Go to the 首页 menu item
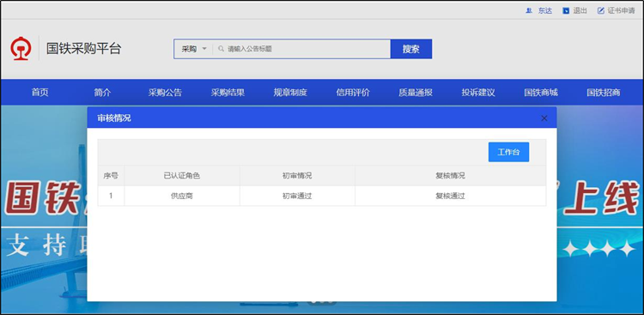 [39, 93]
